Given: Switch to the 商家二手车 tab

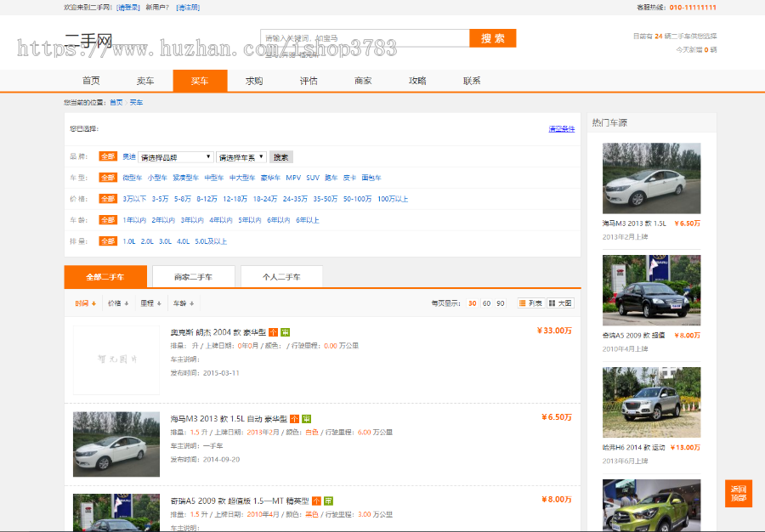Looking at the screenshot, I should click(x=193, y=277).
